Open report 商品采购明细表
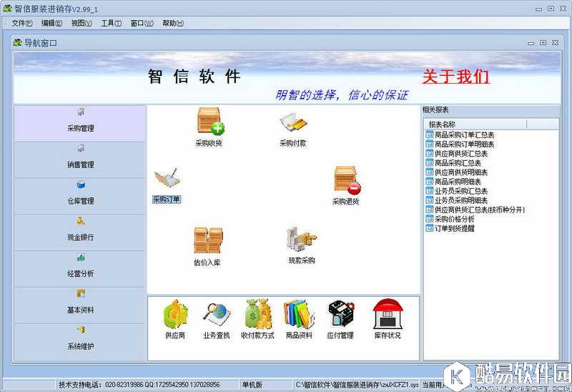 click(454, 182)
